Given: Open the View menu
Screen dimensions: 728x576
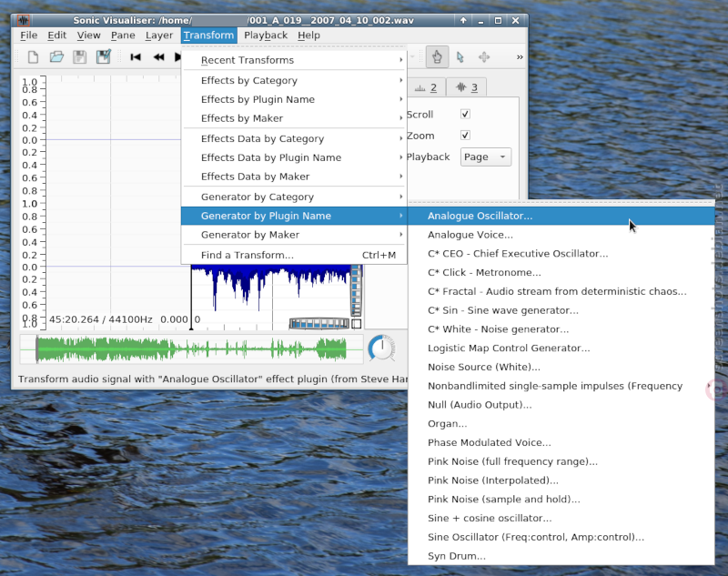Looking at the screenshot, I should click(88, 35).
